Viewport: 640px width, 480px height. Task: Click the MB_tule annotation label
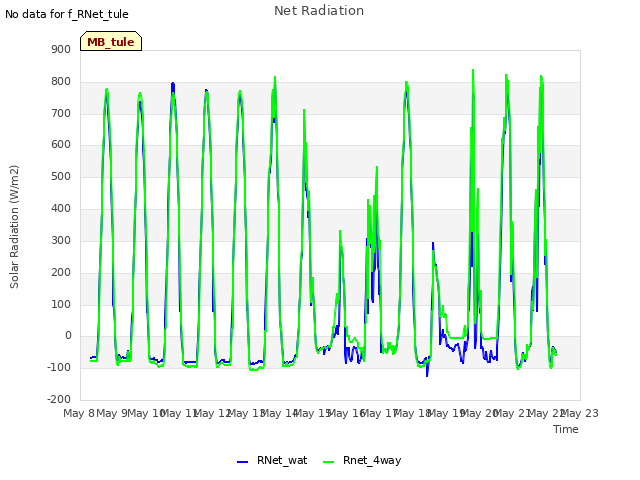tap(111, 41)
